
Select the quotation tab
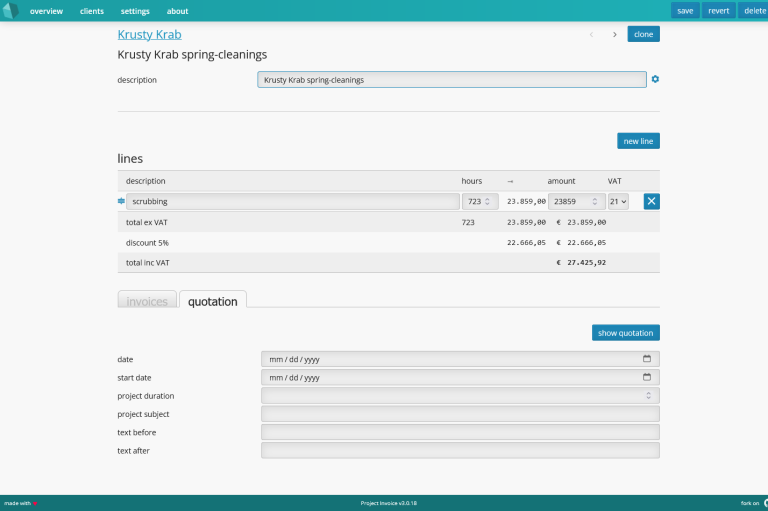[213, 301]
